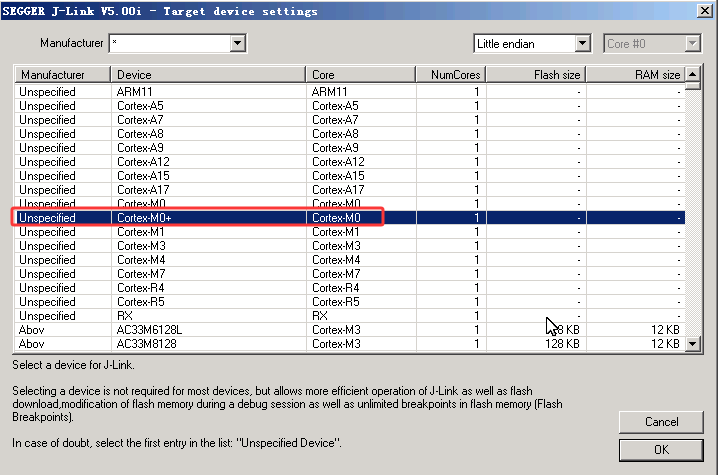718x475 pixels.
Task: Click into the Manufacturer filter input field
Action: (x=170, y=44)
